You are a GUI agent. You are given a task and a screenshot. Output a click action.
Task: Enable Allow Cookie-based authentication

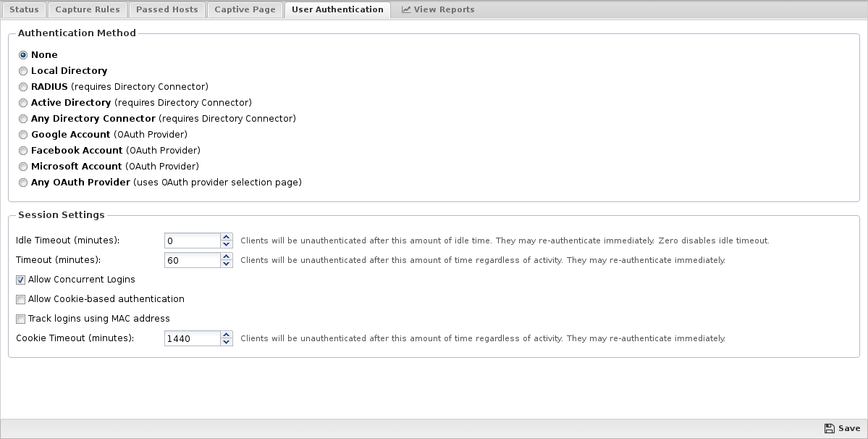click(x=20, y=299)
